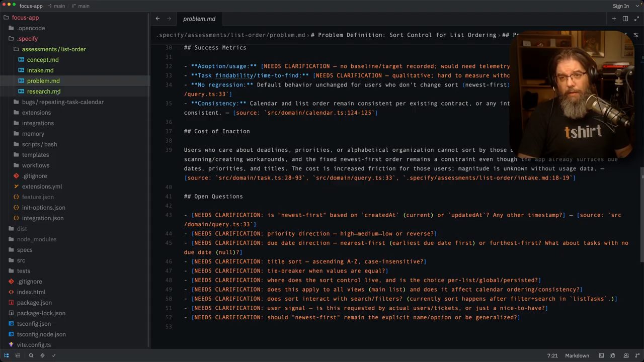Click the Sign In button

click(620, 6)
